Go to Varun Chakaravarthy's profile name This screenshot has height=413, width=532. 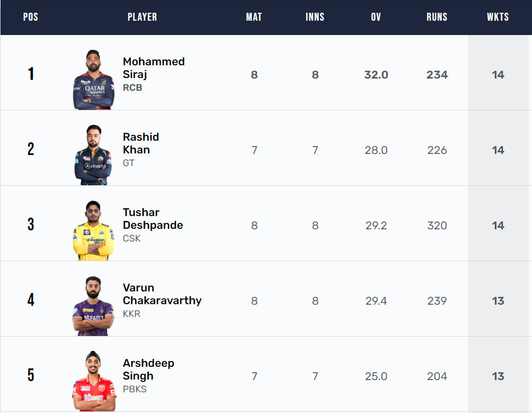click(162, 294)
